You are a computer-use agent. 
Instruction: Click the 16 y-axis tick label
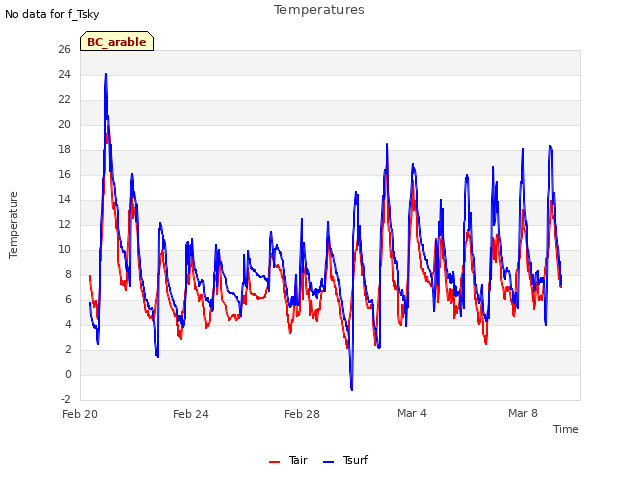tap(64, 175)
